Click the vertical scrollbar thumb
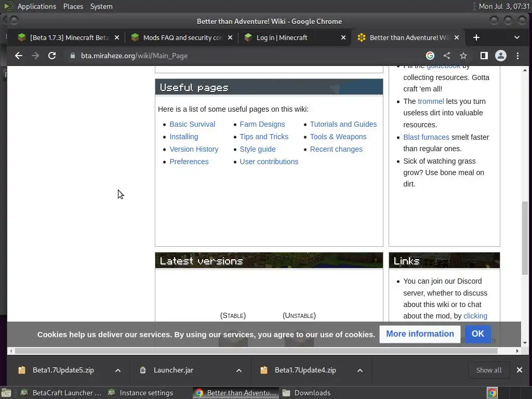 [525, 237]
